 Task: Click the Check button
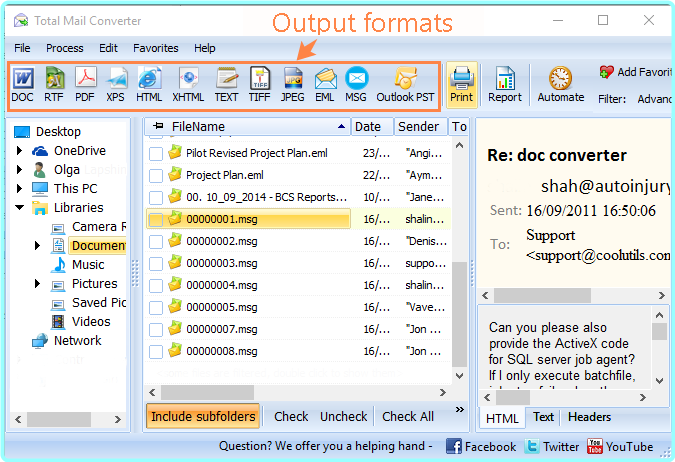(x=291, y=416)
